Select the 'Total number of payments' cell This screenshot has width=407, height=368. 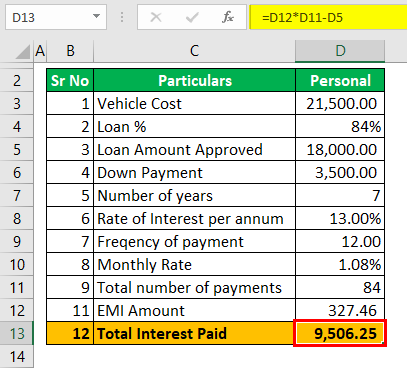pyautogui.click(x=195, y=288)
